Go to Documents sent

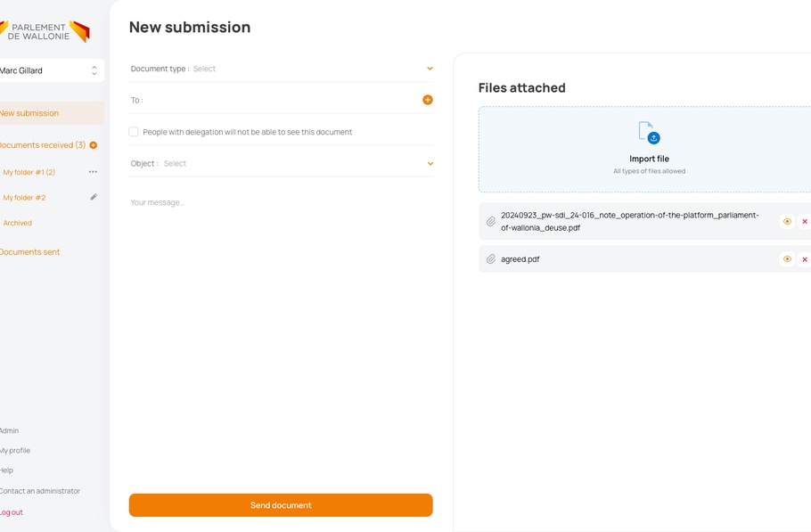30,252
